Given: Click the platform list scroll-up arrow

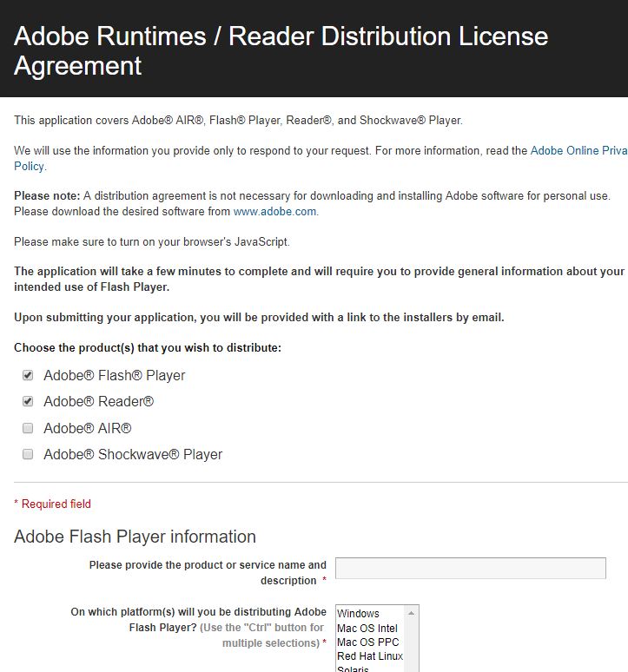Looking at the screenshot, I should click(411, 613).
